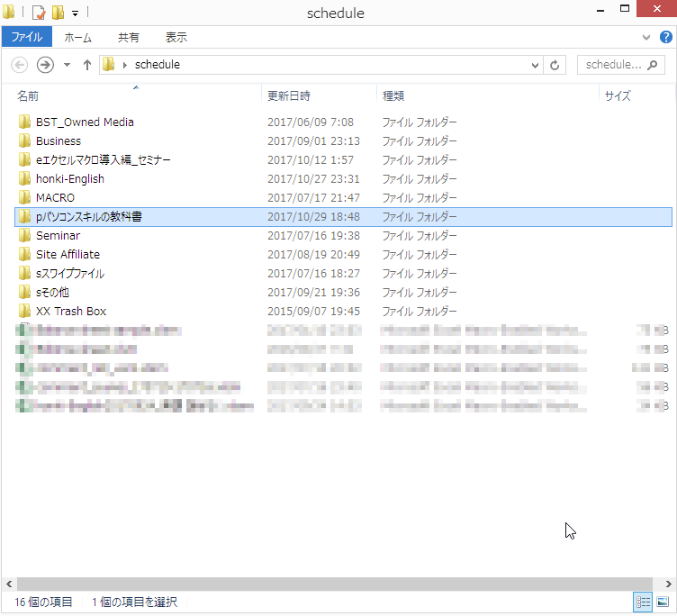Screen dimensions: 677x616
Task: Click folder icon of BST_Owned Media
Action: [24, 122]
